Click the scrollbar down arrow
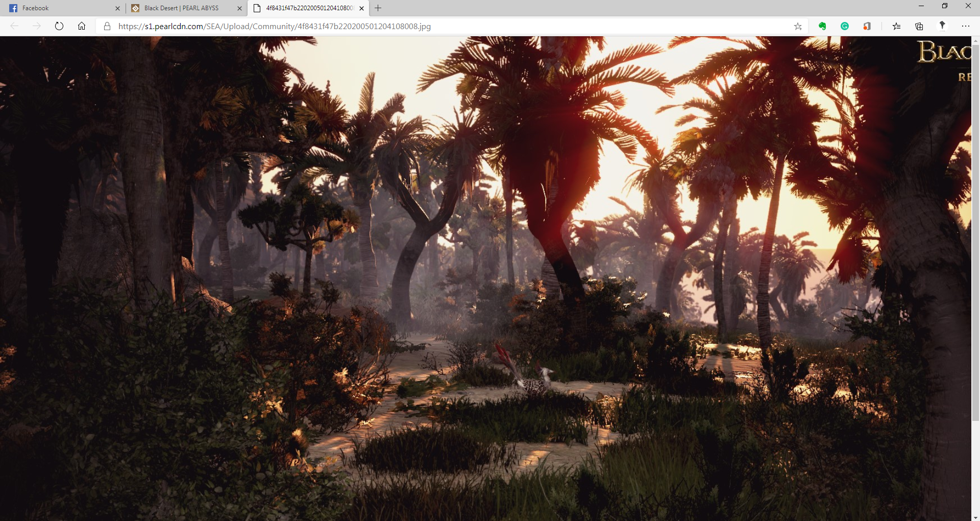The height and width of the screenshot is (521, 980). 975,517
